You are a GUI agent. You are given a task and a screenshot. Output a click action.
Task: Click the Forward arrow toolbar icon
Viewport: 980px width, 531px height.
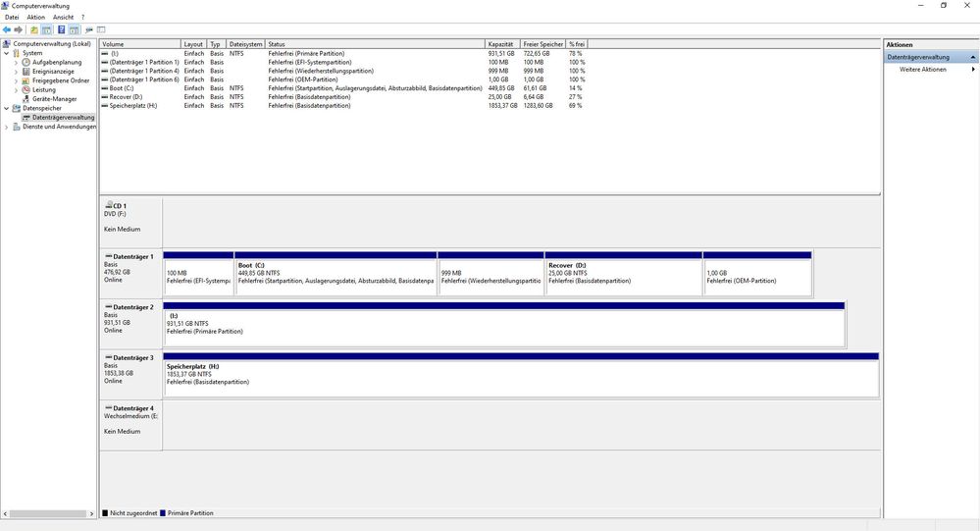[x=19, y=30]
